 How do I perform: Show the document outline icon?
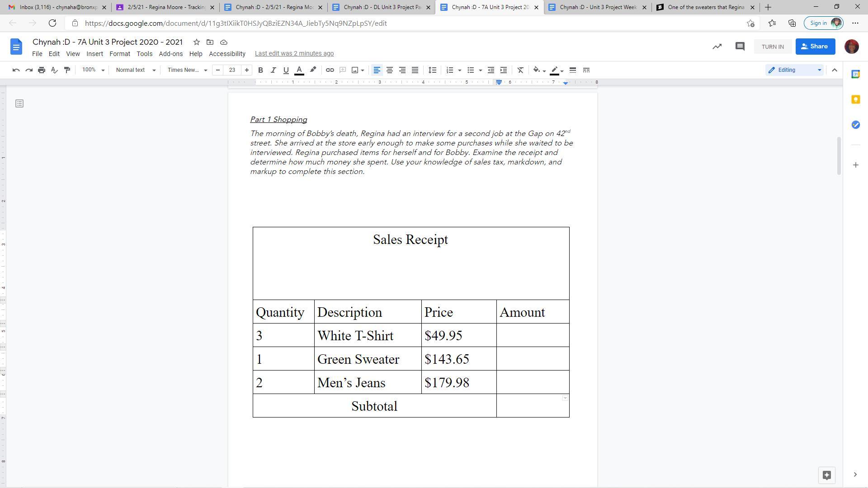[19, 104]
